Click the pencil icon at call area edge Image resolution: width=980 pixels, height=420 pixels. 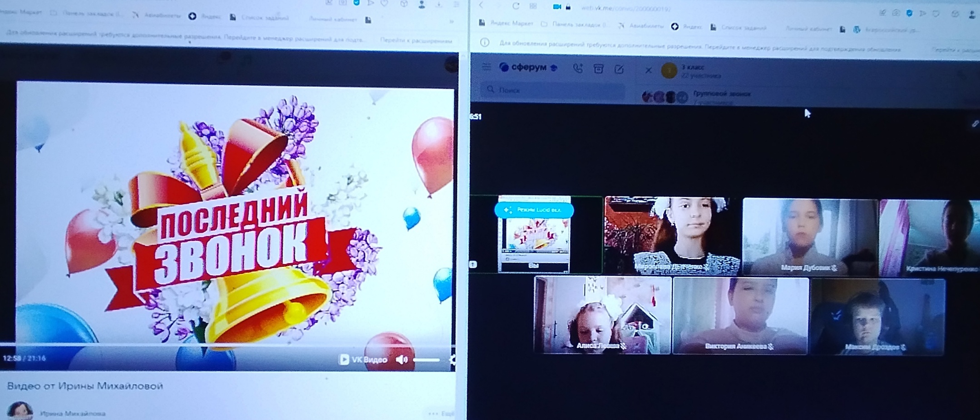(x=975, y=123)
